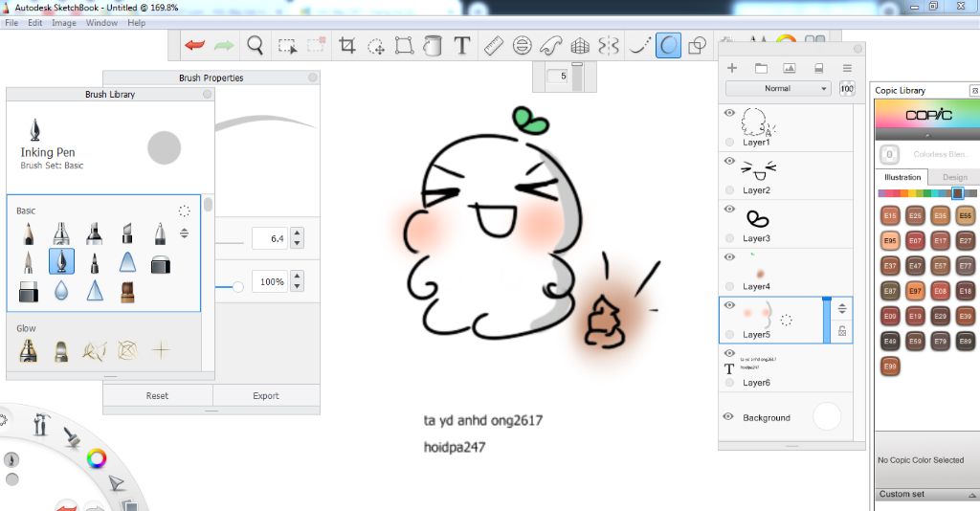
Task: Click the Layer5 reorder arrows handle
Action: [842, 308]
